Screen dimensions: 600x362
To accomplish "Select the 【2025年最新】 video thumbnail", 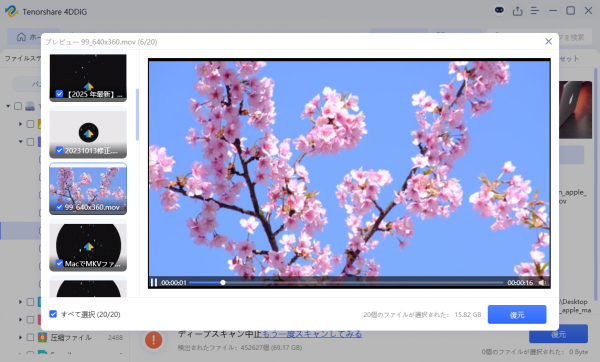I will (88, 76).
